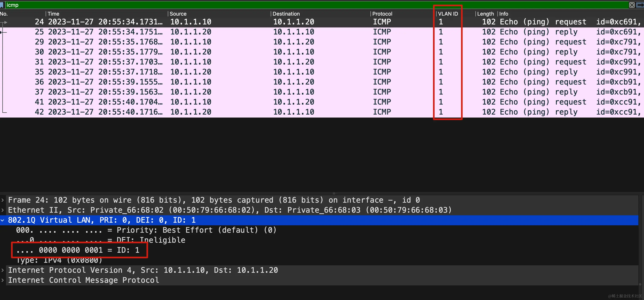The height and width of the screenshot is (300, 644).
Task: Select the Length column header
Action: (485, 14)
